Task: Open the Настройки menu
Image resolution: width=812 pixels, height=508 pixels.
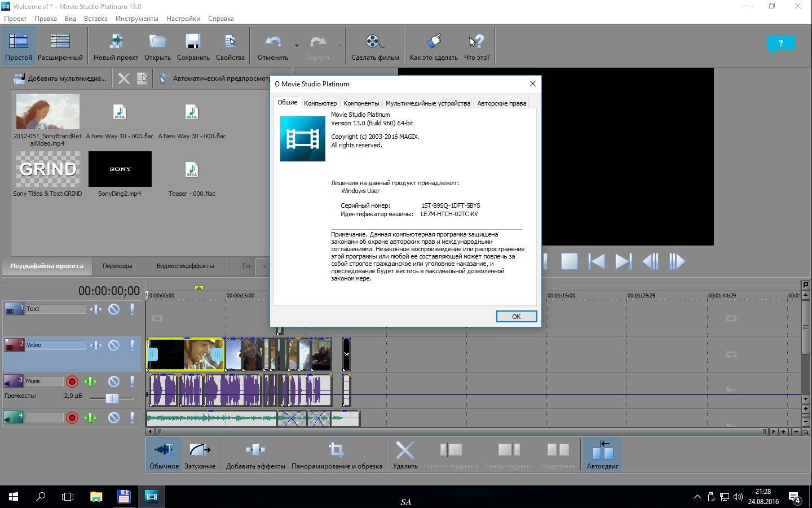Action: click(183, 18)
